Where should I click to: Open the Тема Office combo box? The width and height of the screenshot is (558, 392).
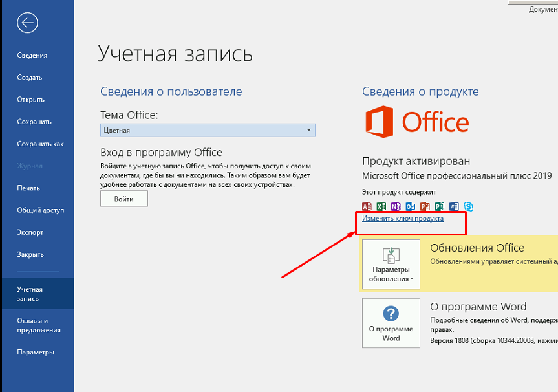click(208, 130)
